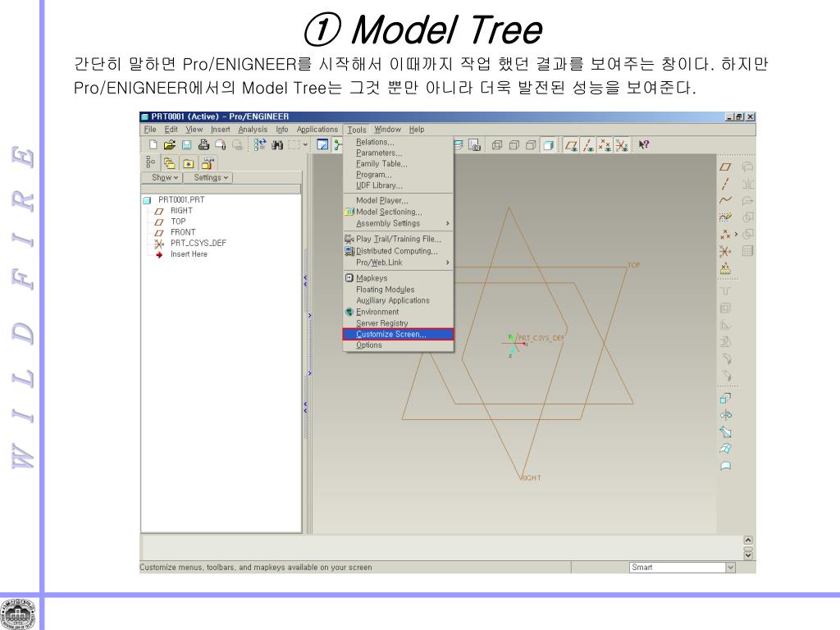This screenshot has height=630, width=840.
Task: Open the Insert menu
Action: tap(220, 130)
